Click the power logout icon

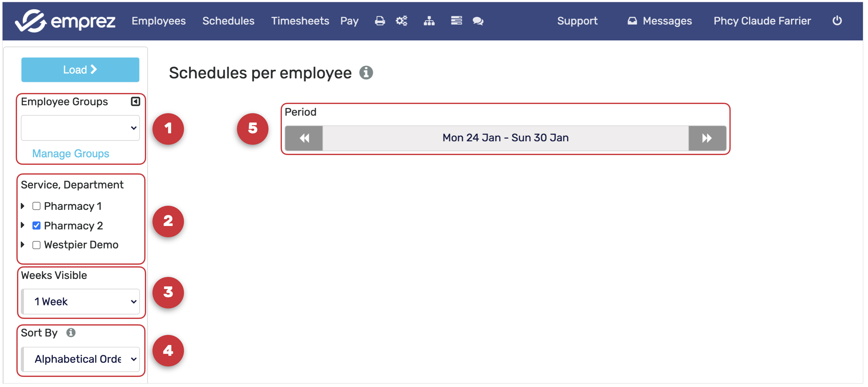tap(837, 21)
